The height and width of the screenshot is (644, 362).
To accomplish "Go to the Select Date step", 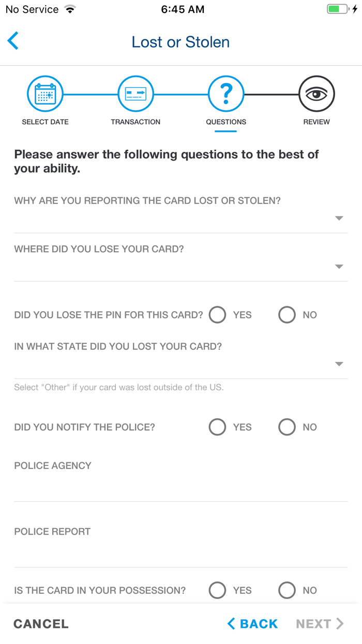I will [x=45, y=101].
